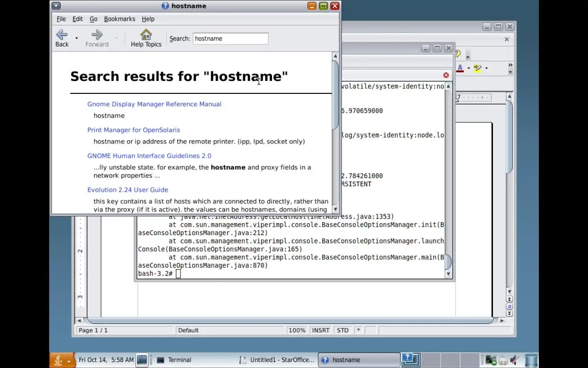588x368 pixels.
Task: Open GNOME Human Interface Guidelines 2.0 link
Action: coord(149,155)
